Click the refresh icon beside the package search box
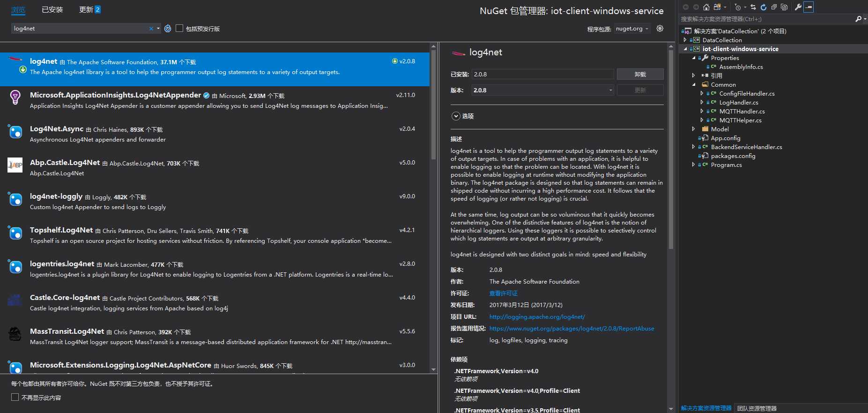 tap(168, 29)
